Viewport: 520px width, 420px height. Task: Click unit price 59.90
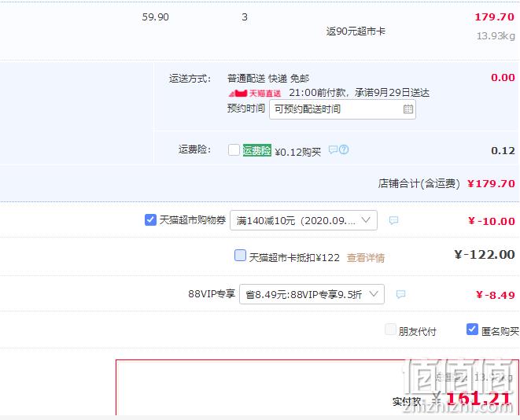coord(155,17)
